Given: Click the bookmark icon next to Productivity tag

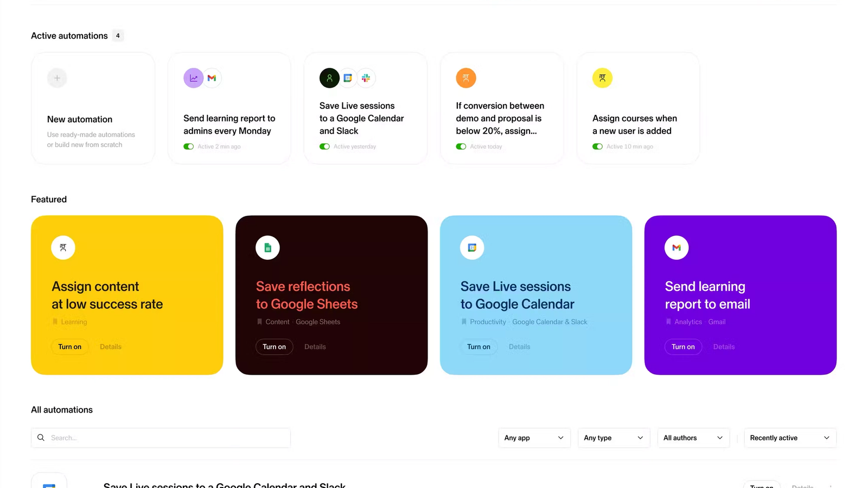Looking at the screenshot, I should tap(464, 322).
